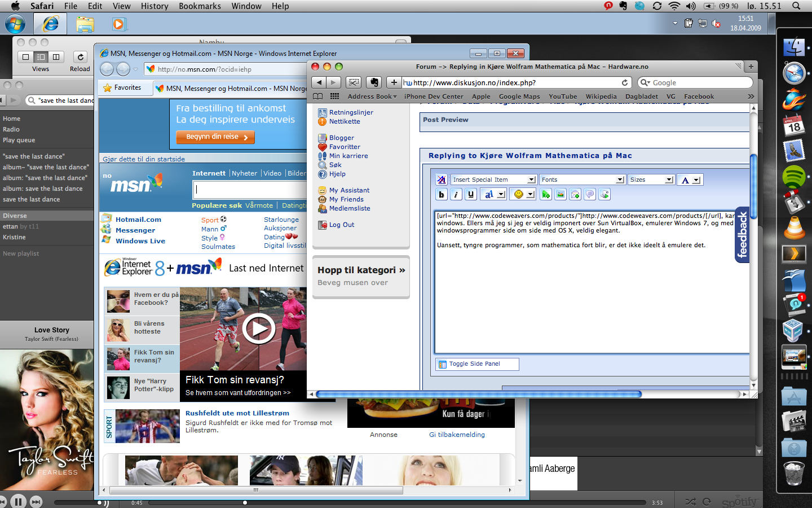
Task: Click Safari's add bookmark plus button
Action: tap(394, 82)
